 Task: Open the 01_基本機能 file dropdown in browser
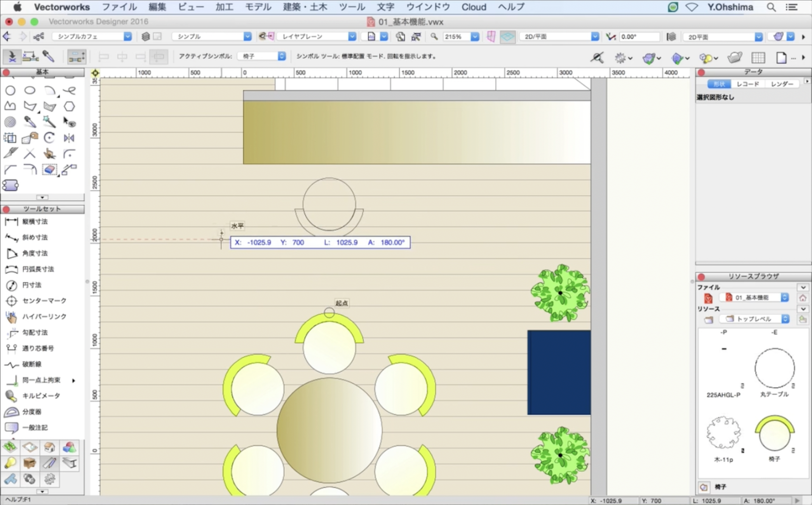point(754,298)
